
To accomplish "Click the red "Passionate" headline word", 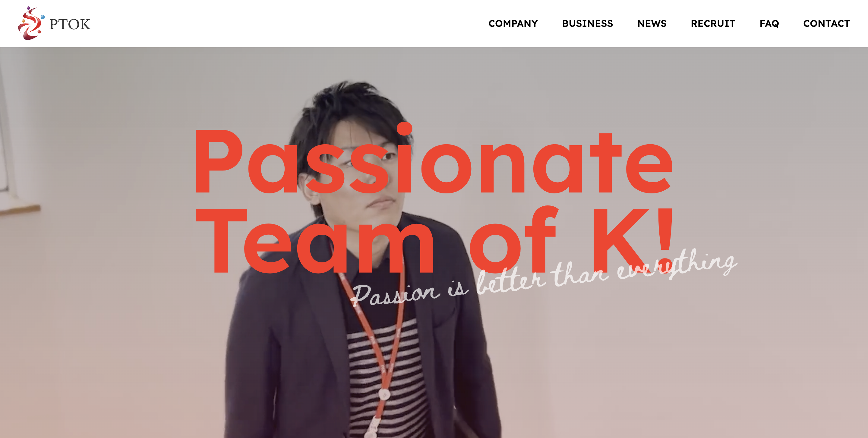I will tap(434, 158).
